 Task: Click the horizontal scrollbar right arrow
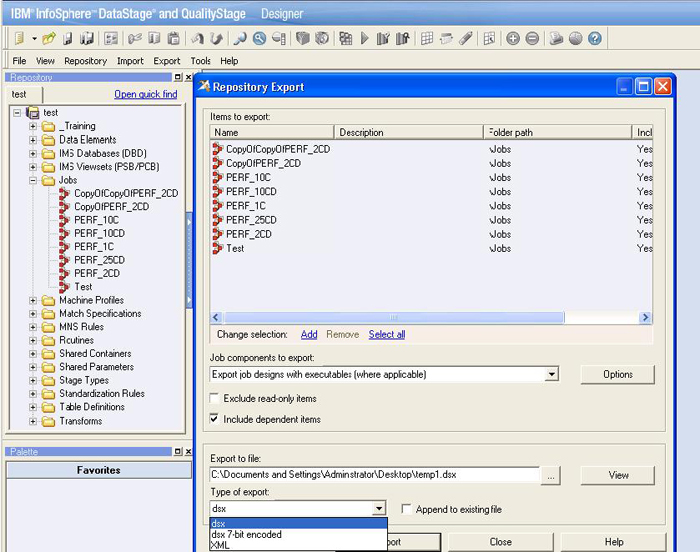pos(645,318)
